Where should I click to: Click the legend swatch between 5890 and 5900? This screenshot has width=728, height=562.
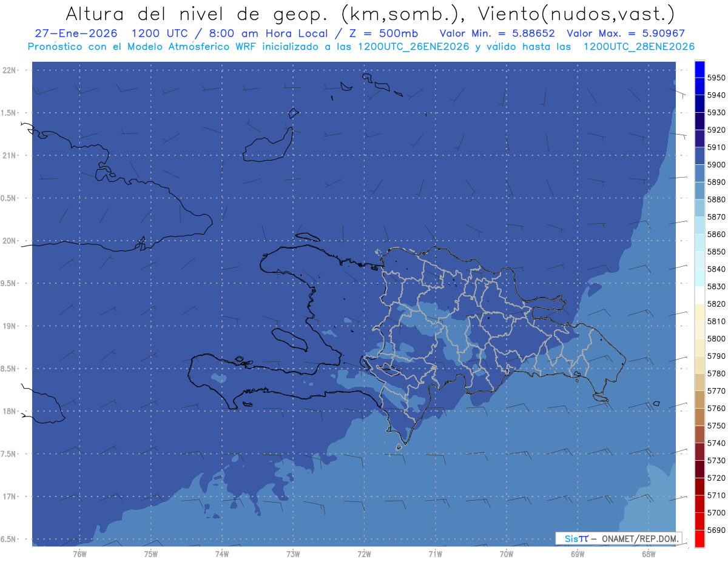(699, 173)
